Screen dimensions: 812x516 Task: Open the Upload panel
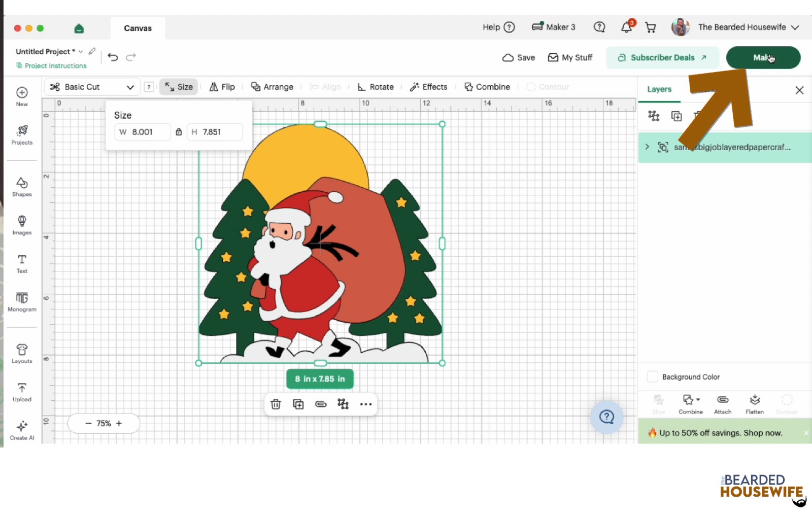(22, 392)
